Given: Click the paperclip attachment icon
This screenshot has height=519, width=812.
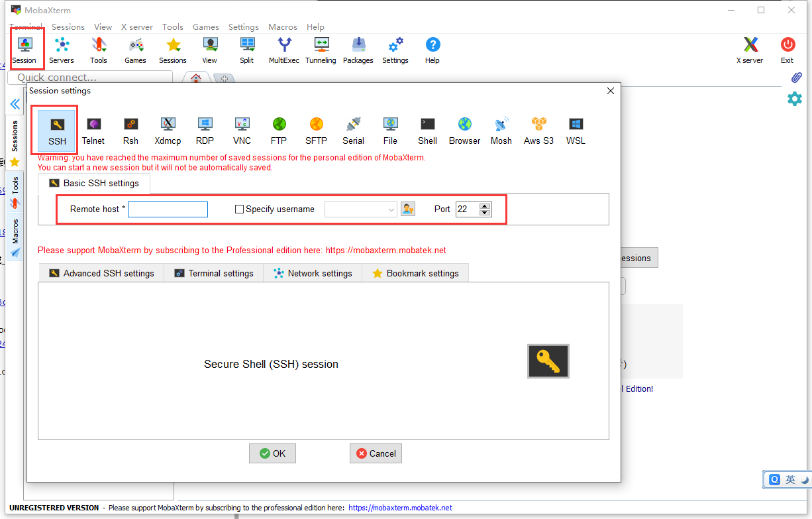Looking at the screenshot, I should 797,78.
